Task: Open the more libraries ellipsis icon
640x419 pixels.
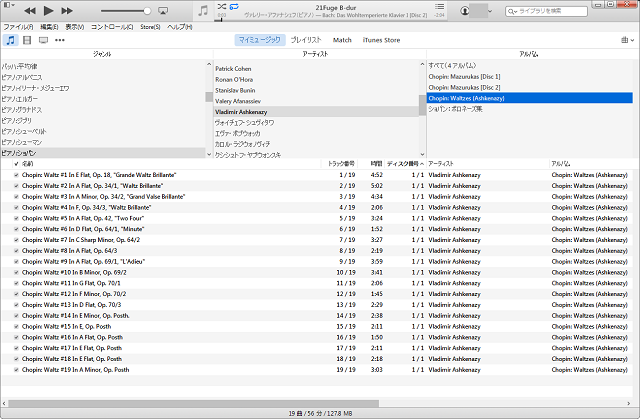Action: [x=60, y=40]
